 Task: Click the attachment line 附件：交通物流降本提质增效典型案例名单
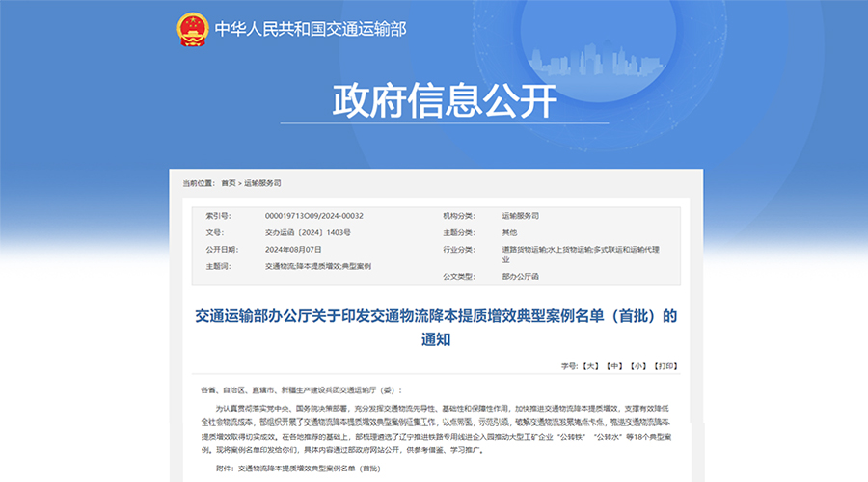point(298,469)
